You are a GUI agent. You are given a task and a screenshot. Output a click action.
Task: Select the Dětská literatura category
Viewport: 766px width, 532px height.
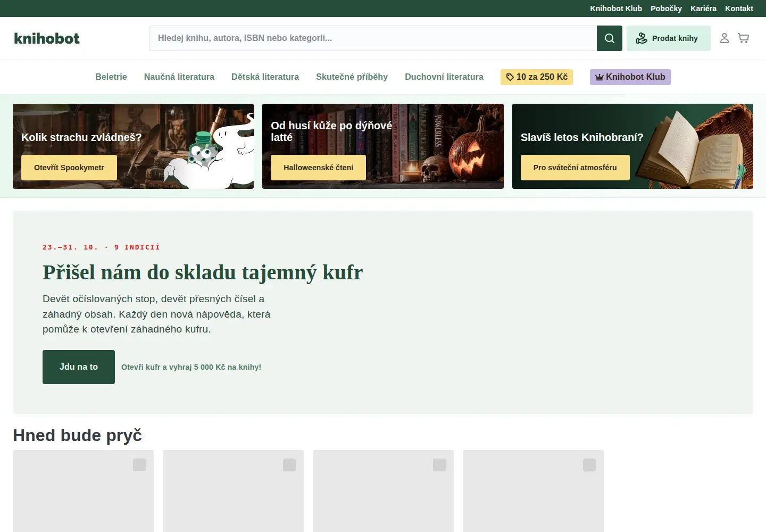point(265,77)
